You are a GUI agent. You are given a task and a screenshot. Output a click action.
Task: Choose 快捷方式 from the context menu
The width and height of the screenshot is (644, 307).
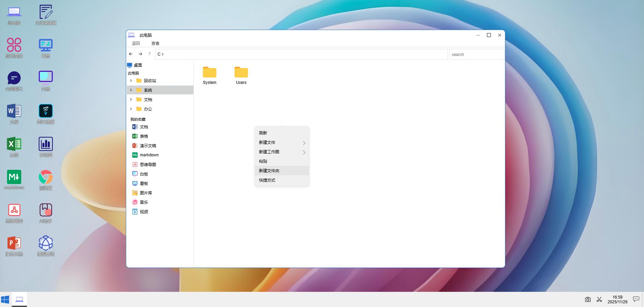pyautogui.click(x=282, y=180)
